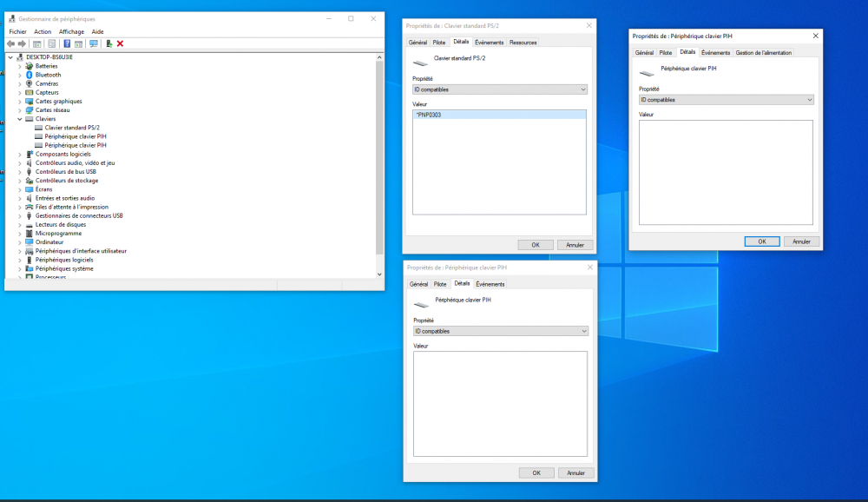Viewport: 868px width, 502px height.
Task: Select Entrées et sorties audio row
Action: 65,198
